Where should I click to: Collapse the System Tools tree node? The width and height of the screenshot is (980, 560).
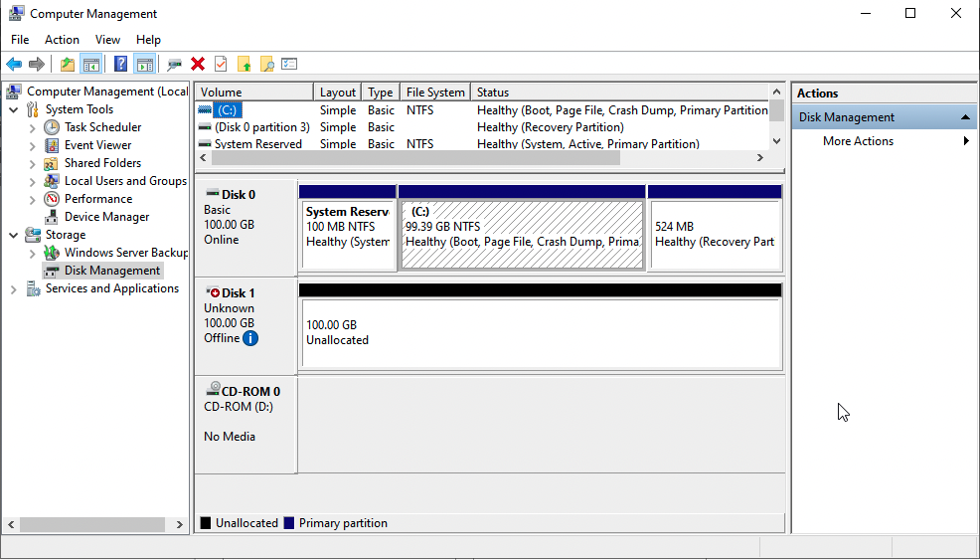pos(14,109)
